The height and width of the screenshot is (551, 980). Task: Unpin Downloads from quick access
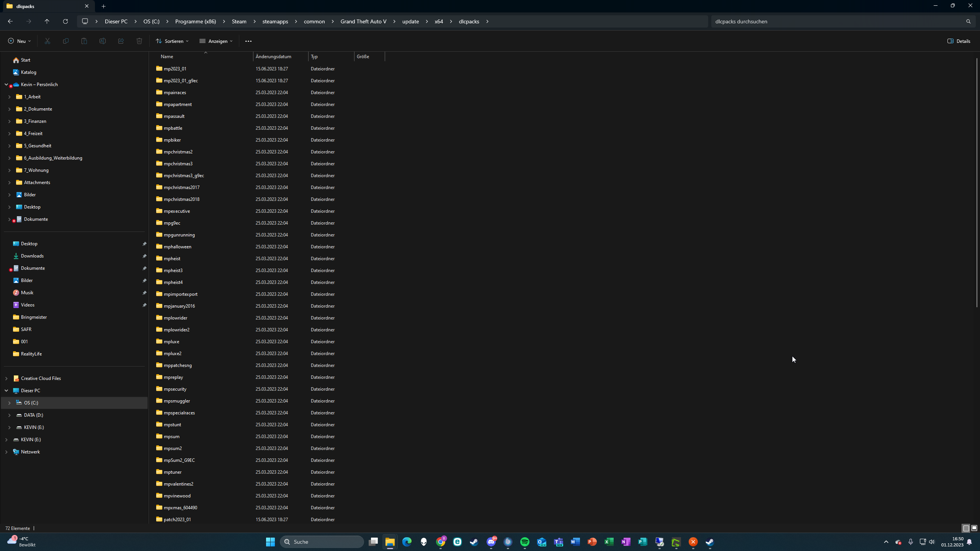coord(144,256)
